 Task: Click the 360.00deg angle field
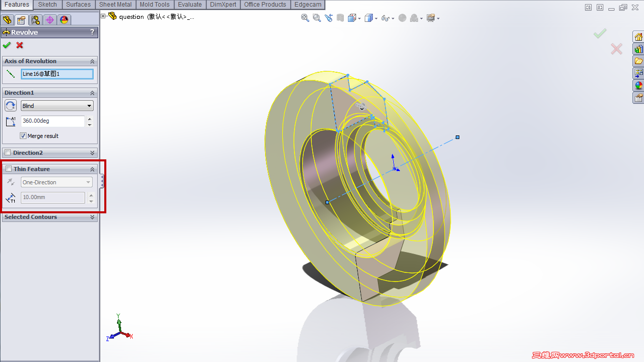tap(53, 121)
